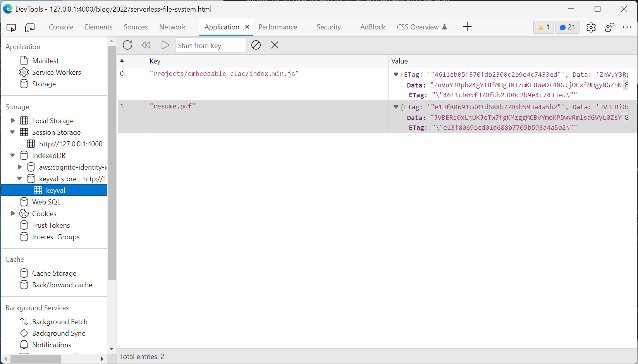The image size is (638, 364).
Task: Select key Projects/embeddable-clac/index.min.js
Action: [x=224, y=74]
